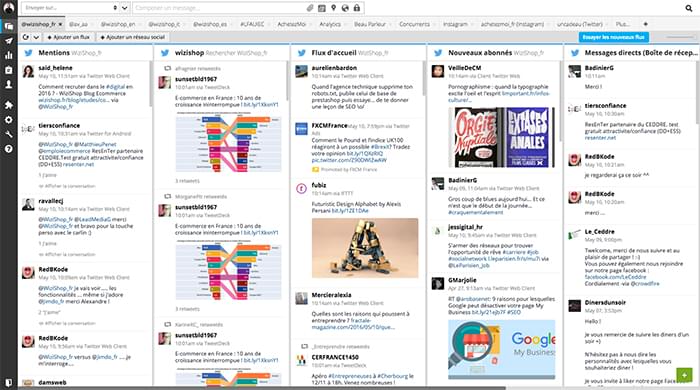Click ravallecj username in Mentions
The width and height of the screenshot is (700, 390).
pyautogui.click(x=50, y=201)
